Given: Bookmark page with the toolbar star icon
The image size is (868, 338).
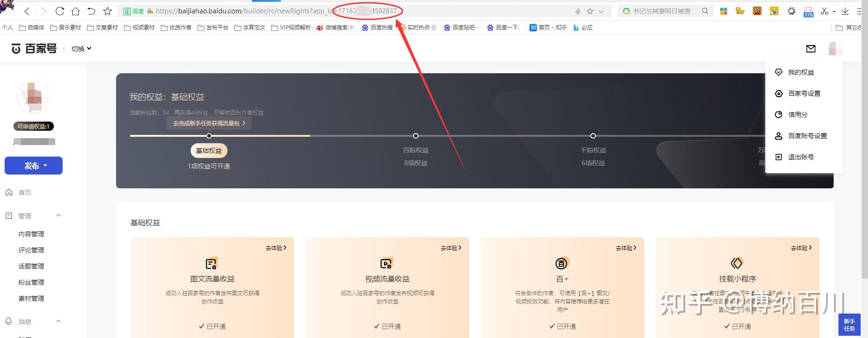Looking at the screenshot, I should click(x=107, y=11).
